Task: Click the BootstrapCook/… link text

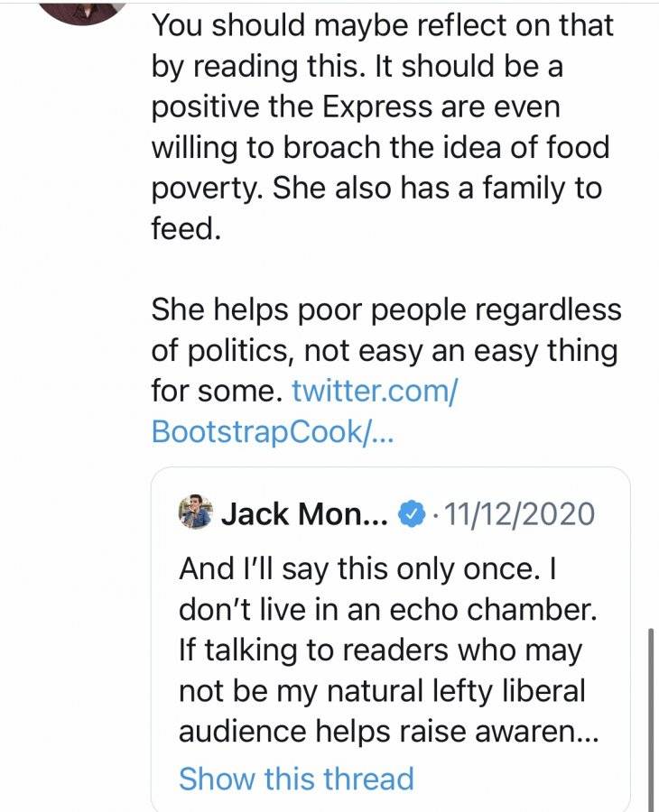Action: coord(273,431)
